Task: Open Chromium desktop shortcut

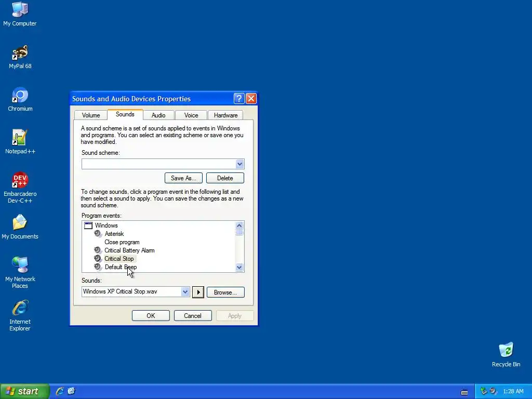Action: (20, 99)
